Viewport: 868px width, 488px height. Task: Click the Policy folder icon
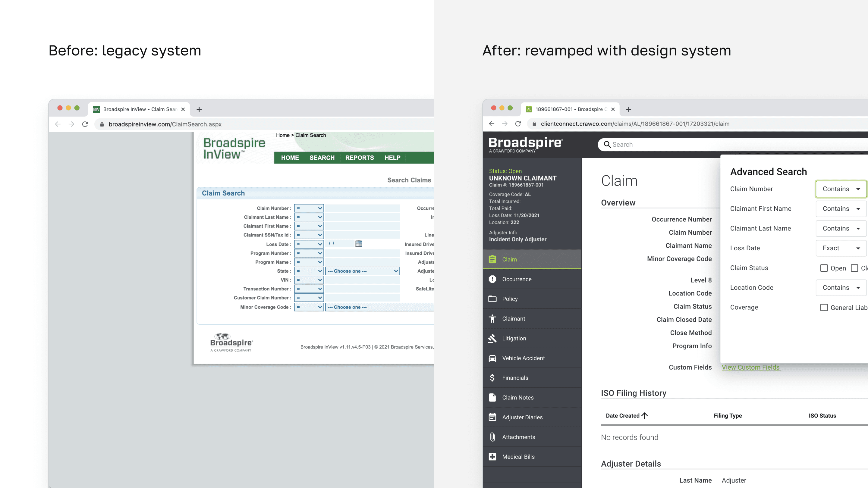(x=492, y=299)
